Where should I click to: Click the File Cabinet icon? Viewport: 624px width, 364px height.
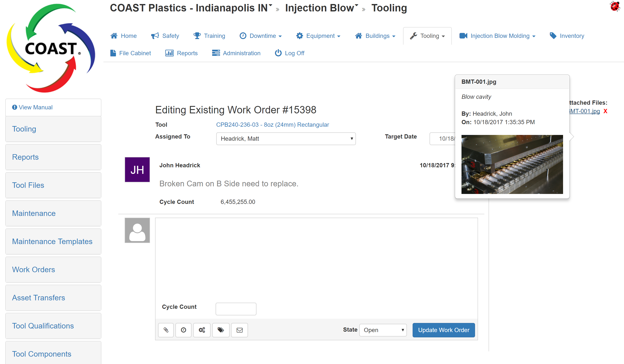[113, 53]
